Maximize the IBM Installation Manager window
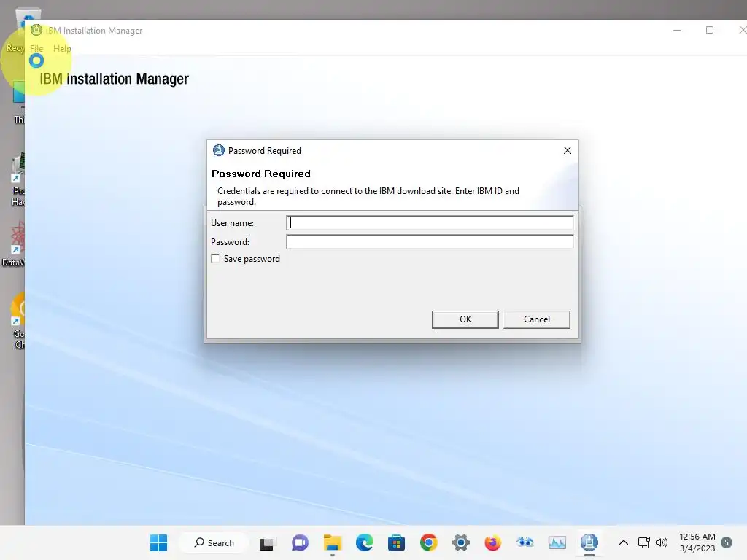The height and width of the screenshot is (560, 747). pos(709,31)
